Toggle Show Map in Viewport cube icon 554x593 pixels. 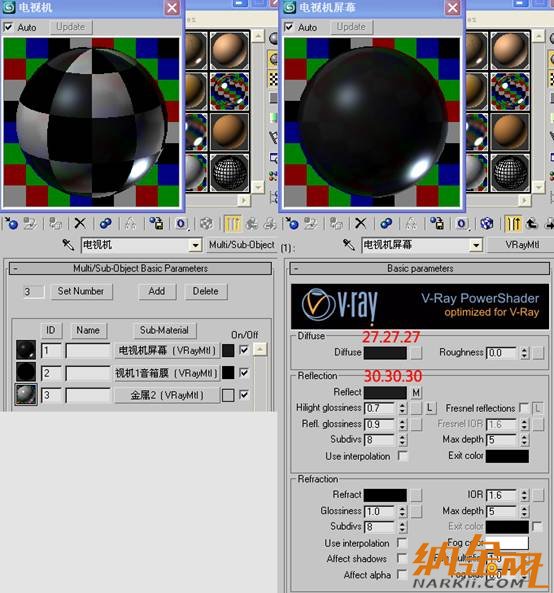click(x=487, y=224)
